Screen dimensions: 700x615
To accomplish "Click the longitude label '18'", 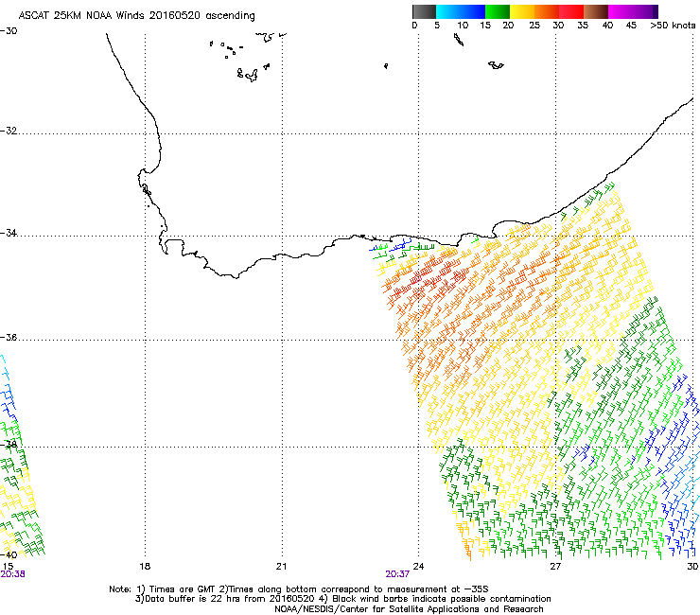I will click(x=145, y=567).
